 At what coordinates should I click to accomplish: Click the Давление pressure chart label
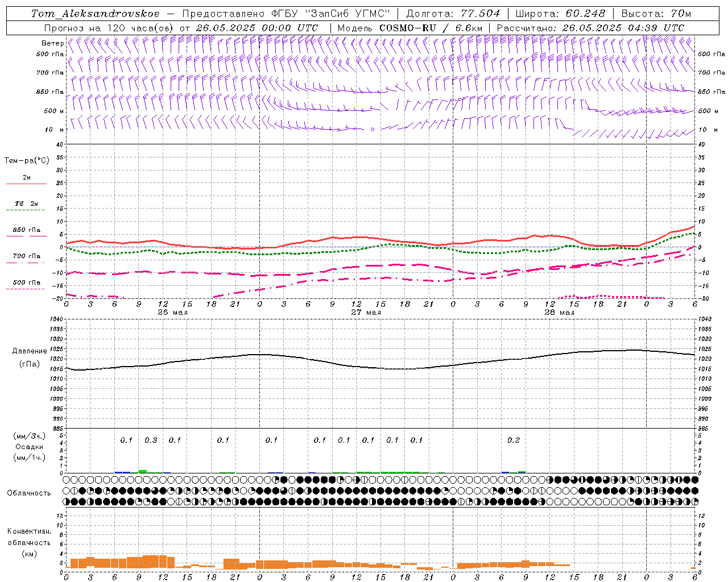pyautogui.click(x=30, y=351)
